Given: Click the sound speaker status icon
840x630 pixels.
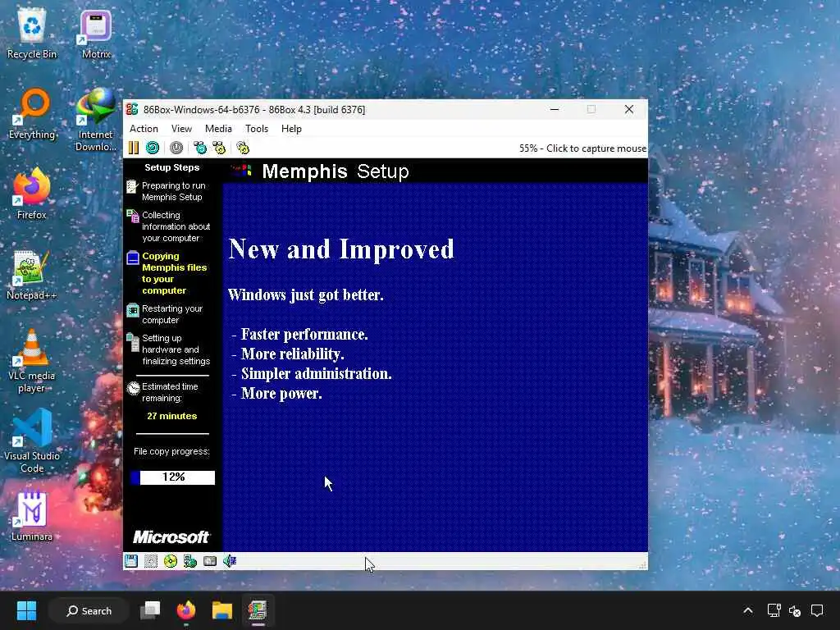Looking at the screenshot, I should (x=230, y=561).
